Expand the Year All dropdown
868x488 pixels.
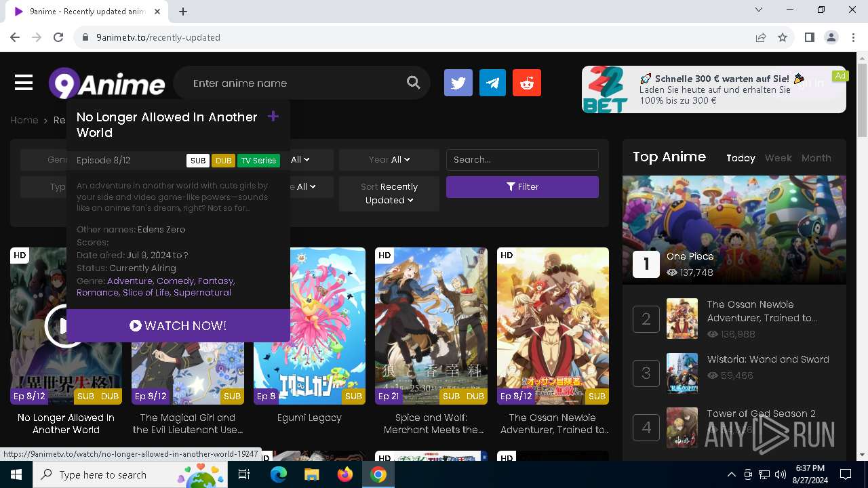pos(389,160)
